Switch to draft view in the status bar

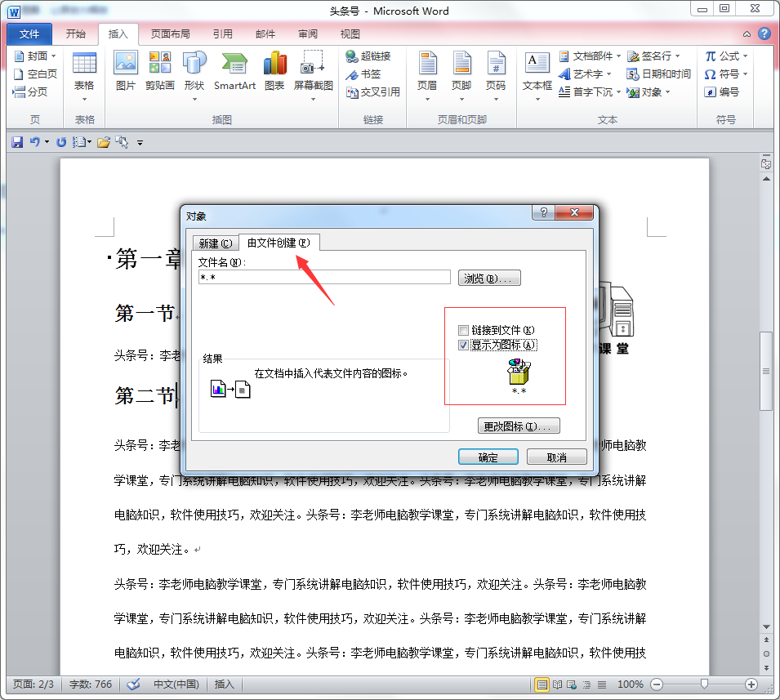[602, 684]
